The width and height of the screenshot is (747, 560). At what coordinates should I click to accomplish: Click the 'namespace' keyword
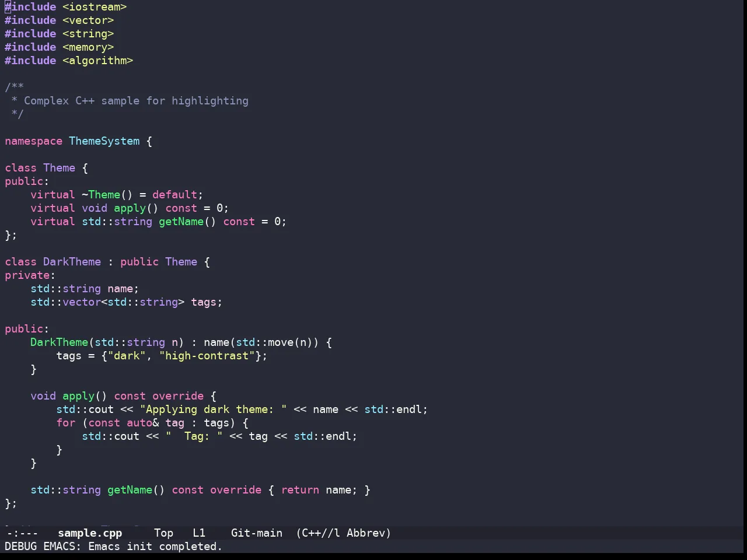tap(33, 141)
